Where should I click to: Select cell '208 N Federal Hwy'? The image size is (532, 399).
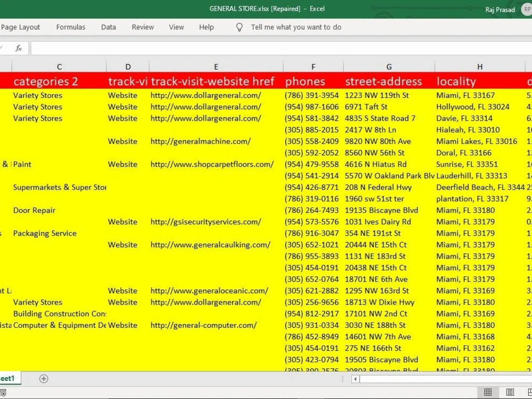[389, 187]
